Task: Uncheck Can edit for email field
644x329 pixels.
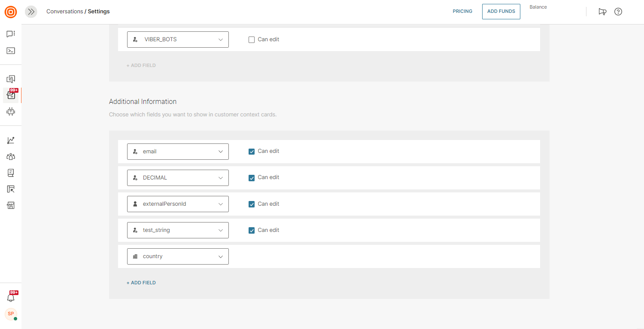Action: pyautogui.click(x=252, y=151)
